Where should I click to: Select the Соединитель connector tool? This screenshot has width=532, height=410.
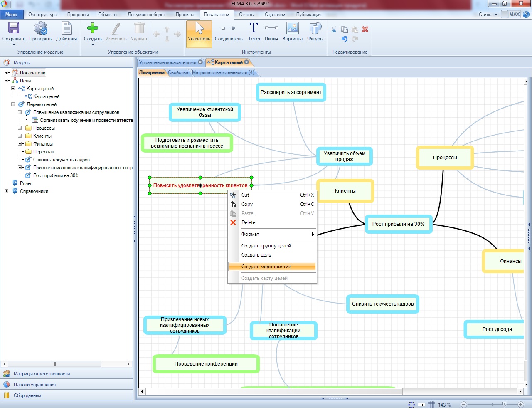(229, 28)
